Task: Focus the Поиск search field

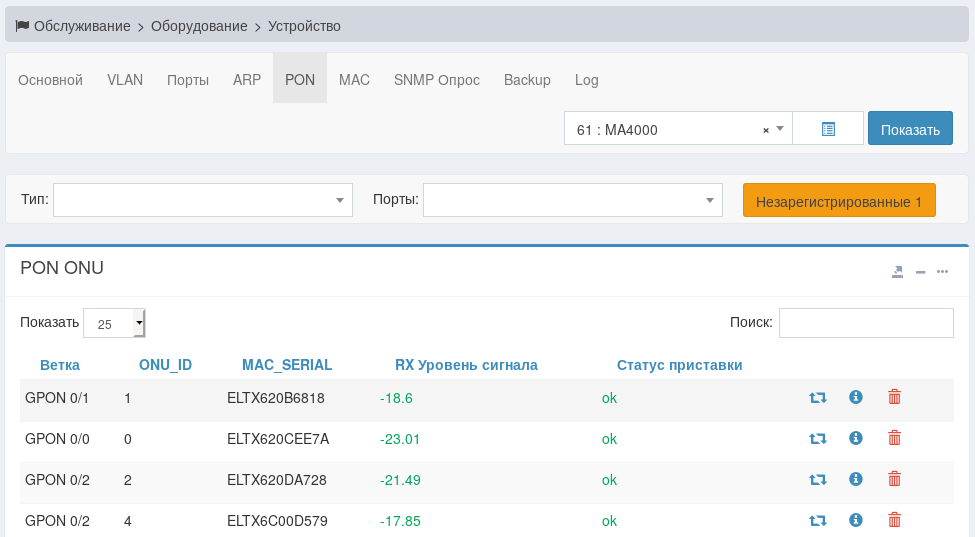Action: coord(865,323)
